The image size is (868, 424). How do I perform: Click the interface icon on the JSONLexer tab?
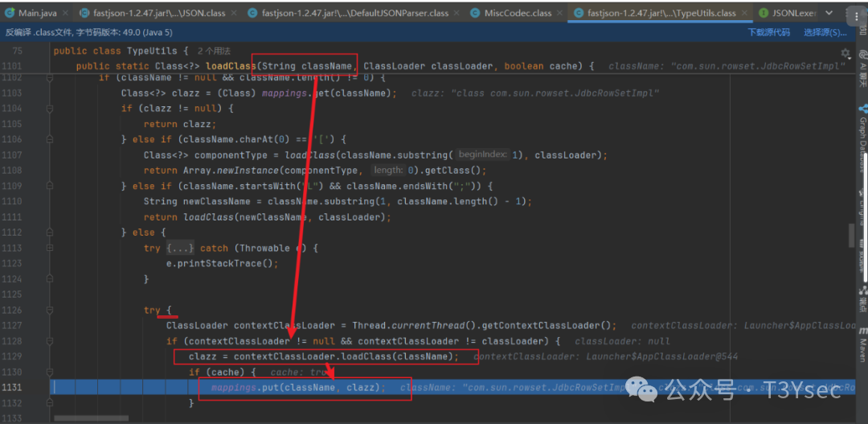(x=764, y=12)
